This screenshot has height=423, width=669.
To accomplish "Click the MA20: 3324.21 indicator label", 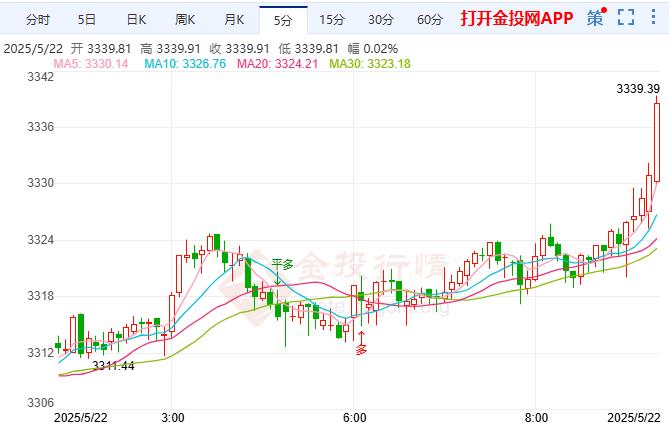I will coord(278,64).
